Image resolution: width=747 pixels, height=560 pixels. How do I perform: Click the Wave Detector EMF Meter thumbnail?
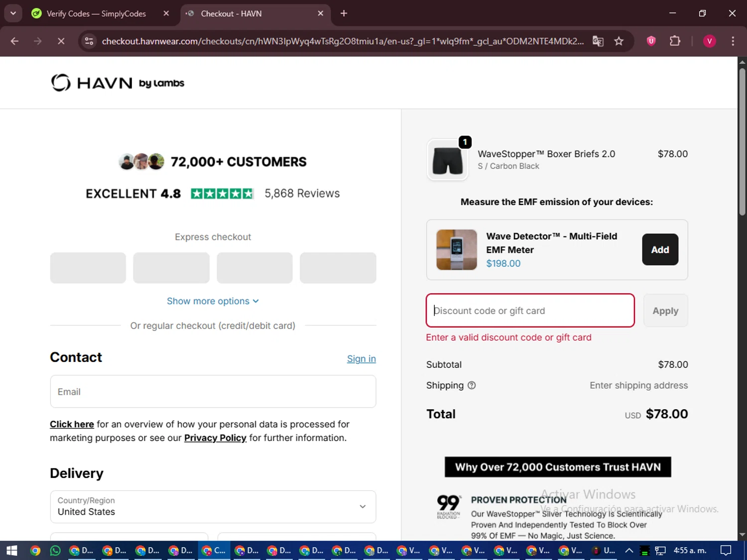pyautogui.click(x=457, y=250)
